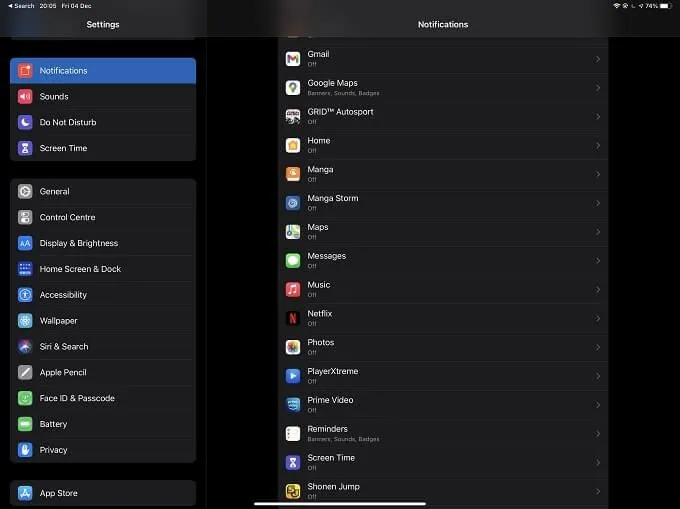Tap the GRID Autosport app icon
Viewport: 680px width, 509px height.
[x=293, y=117]
